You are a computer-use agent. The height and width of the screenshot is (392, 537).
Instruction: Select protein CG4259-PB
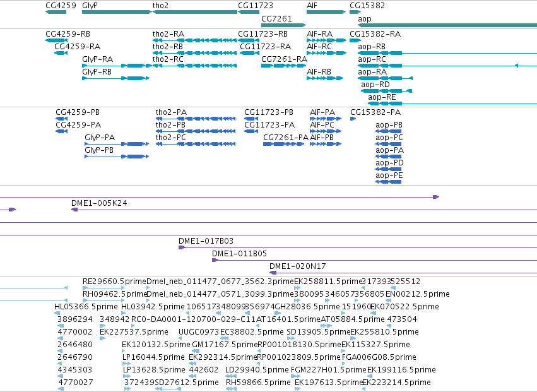(x=62, y=119)
